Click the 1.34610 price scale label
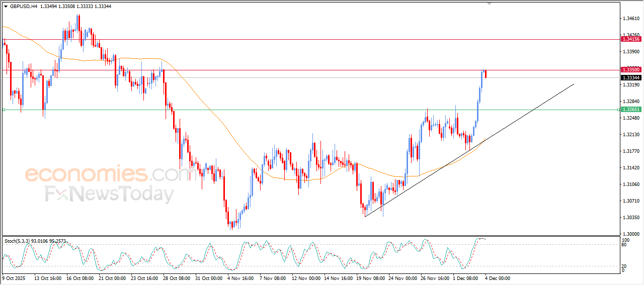The width and height of the screenshot is (644, 285). 631,19
